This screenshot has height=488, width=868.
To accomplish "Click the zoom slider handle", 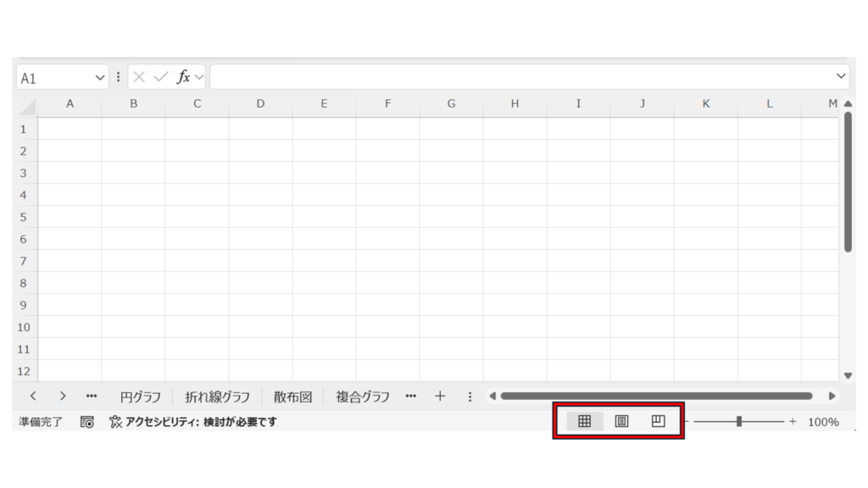I will [x=739, y=421].
